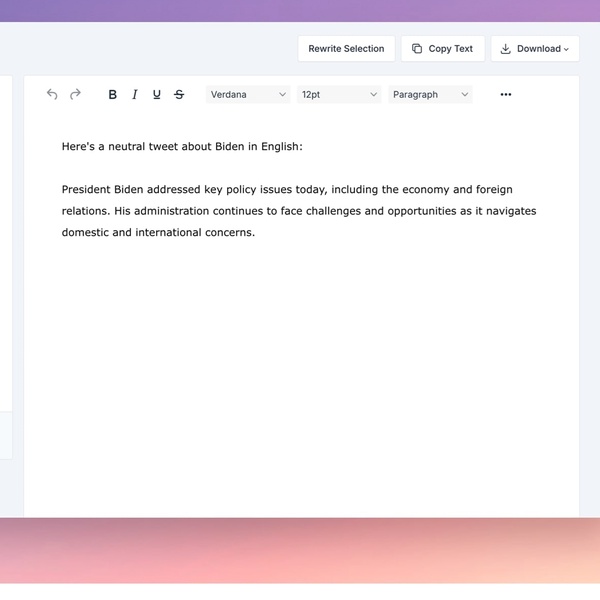Expand the Download chevron
600x600 pixels.
pos(566,49)
